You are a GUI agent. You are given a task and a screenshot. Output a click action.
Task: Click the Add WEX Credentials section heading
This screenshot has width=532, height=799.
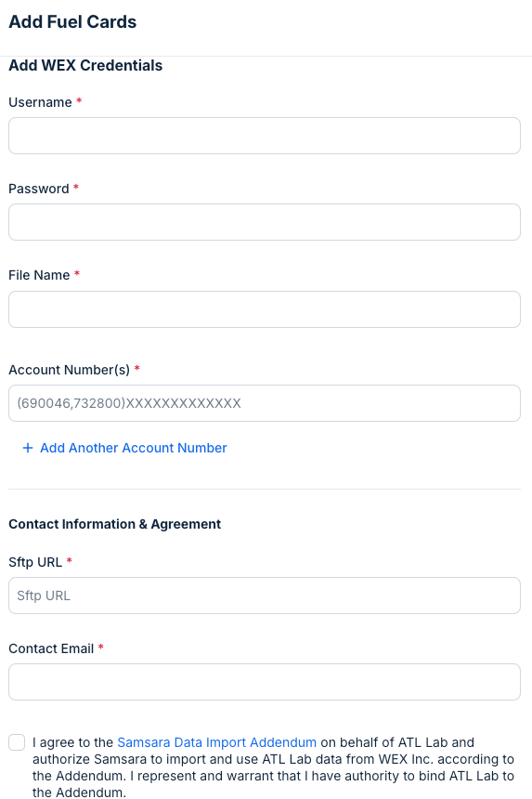[x=85, y=65]
